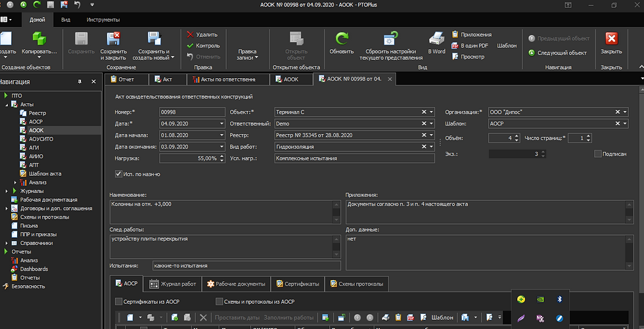
Task: Close the АООК № 00998 tab
Action: 390,79
